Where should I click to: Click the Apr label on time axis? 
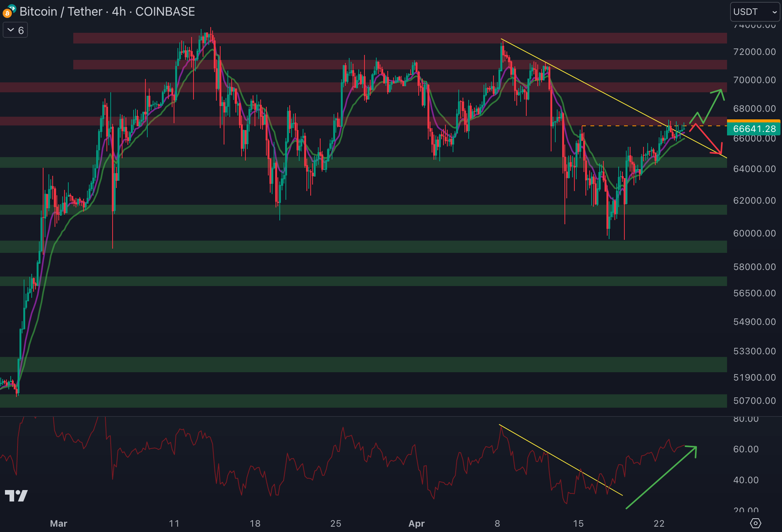coord(416,524)
